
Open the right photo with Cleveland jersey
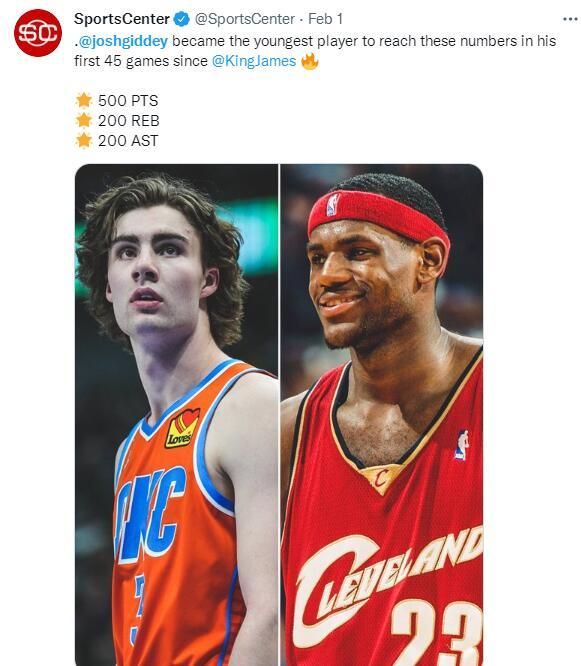[x=382, y=415]
